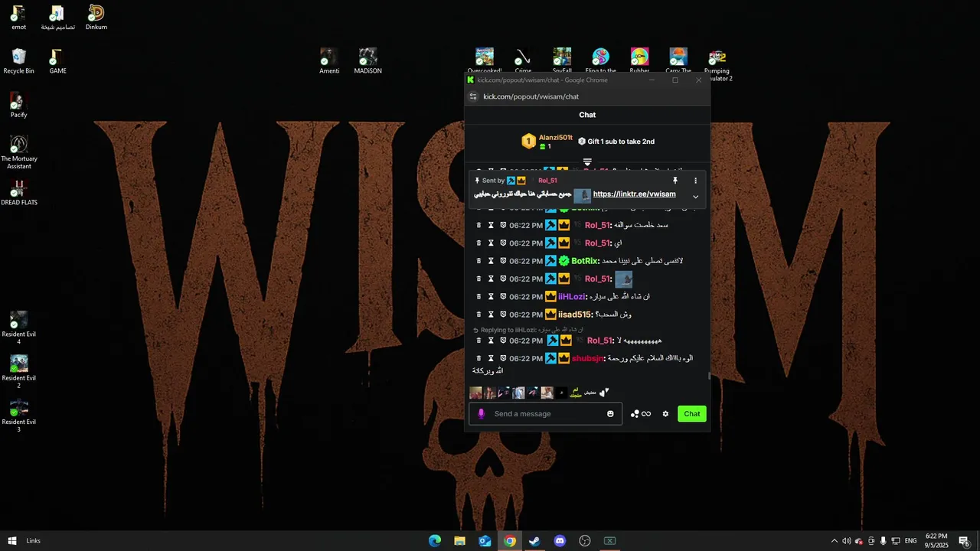Expand the pinned message chevron
The width and height of the screenshot is (980, 551).
coord(695,197)
